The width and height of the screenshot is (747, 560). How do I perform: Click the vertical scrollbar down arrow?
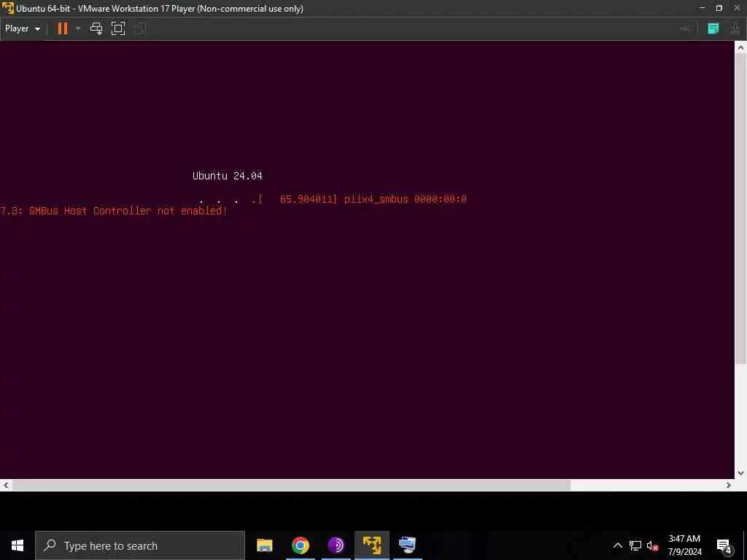(x=740, y=473)
